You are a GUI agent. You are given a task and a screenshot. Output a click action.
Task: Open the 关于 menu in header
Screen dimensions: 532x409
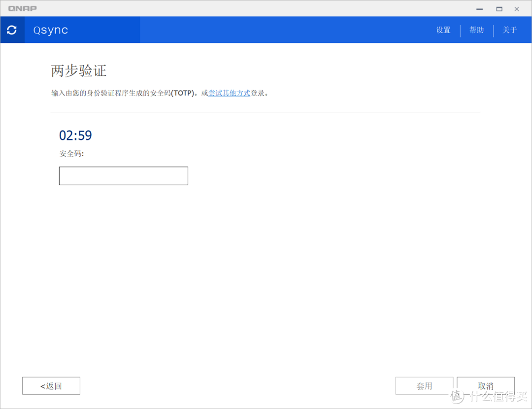(509, 30)
